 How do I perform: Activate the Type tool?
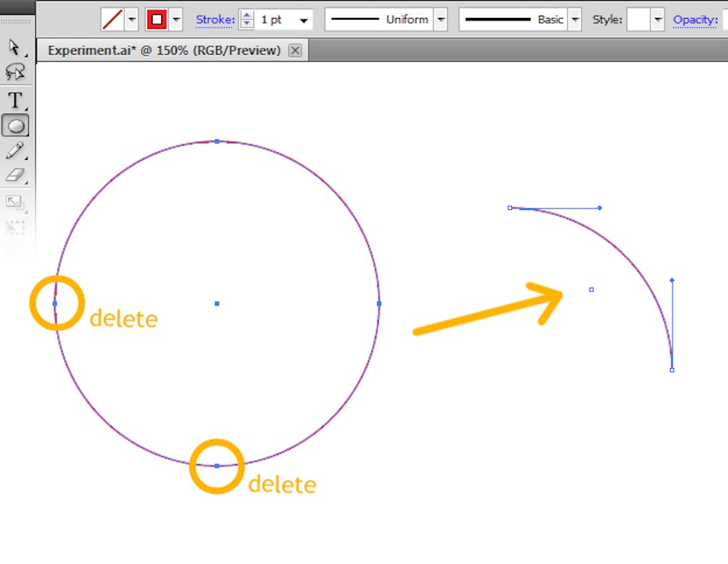pos(15,100)
